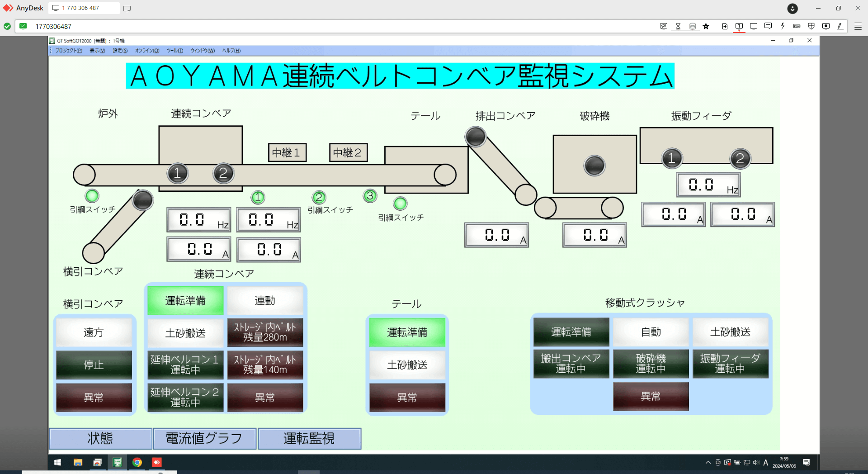
Task: Open the AnyDesk actions lightning icon
Action: (x=783, y=26)
